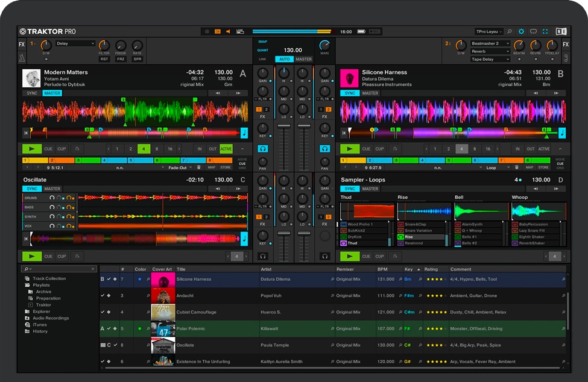Click the CUP button on Deck B

coord(380,149)
